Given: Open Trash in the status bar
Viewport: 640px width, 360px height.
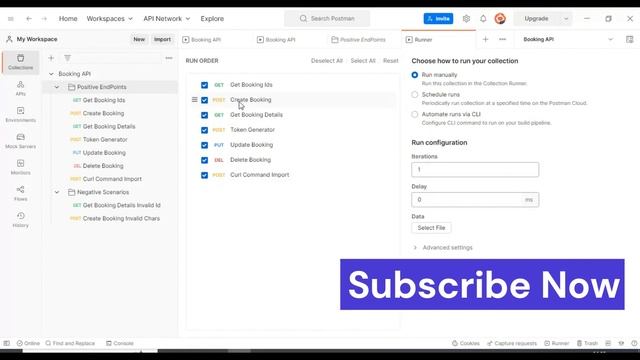Looking at the screenshot, I should [x=587, y=343].
